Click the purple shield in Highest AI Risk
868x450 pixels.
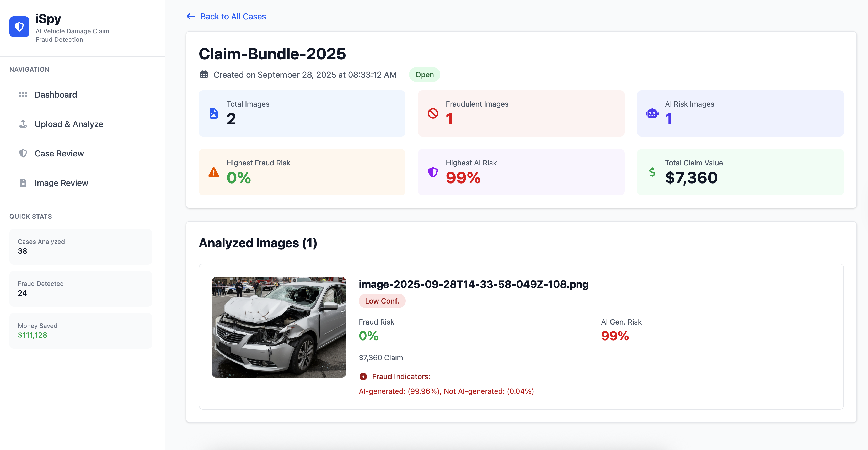433,172
